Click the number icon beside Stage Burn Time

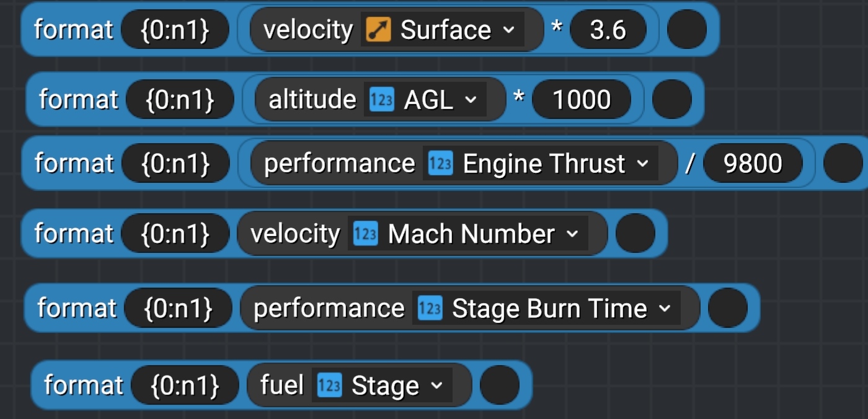pos(430,308)
